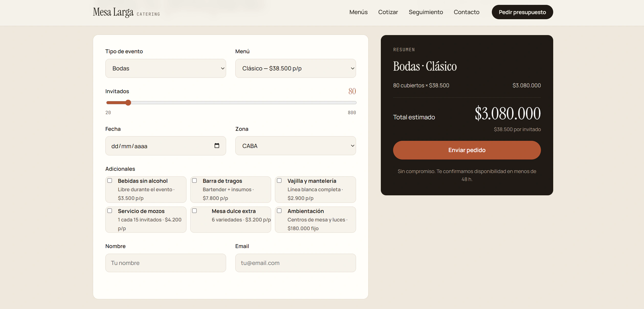Image resolution: width=644 pixels, height=309 pixels.
Task: Go to the Menús nav item
Action: [x=358, y=12]
